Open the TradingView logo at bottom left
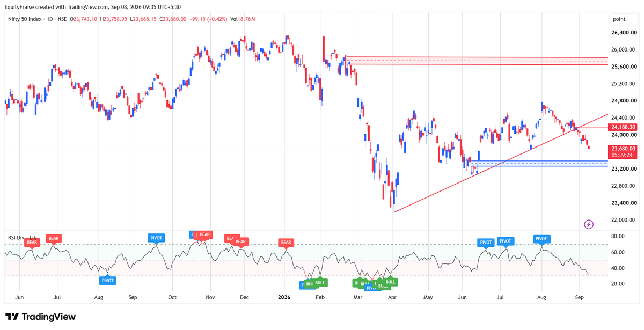The height and width of the screenshot is (330, 644). point(40,317)
